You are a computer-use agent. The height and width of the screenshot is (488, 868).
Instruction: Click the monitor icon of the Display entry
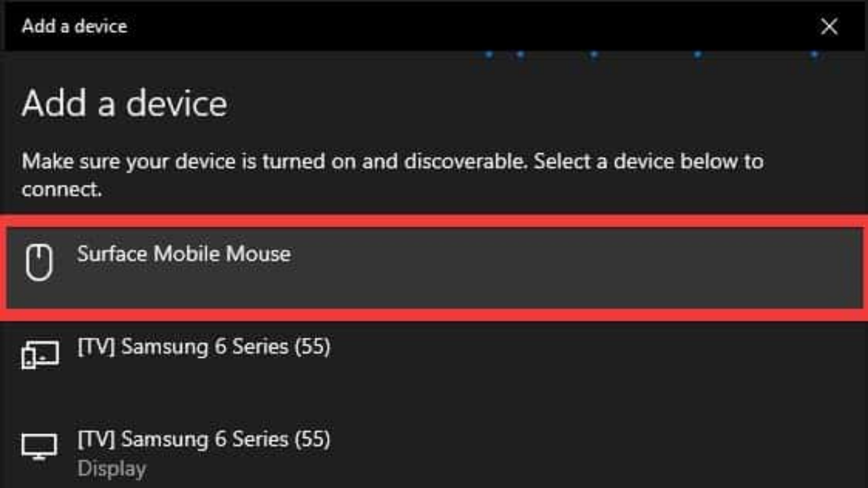pos(39,447)
